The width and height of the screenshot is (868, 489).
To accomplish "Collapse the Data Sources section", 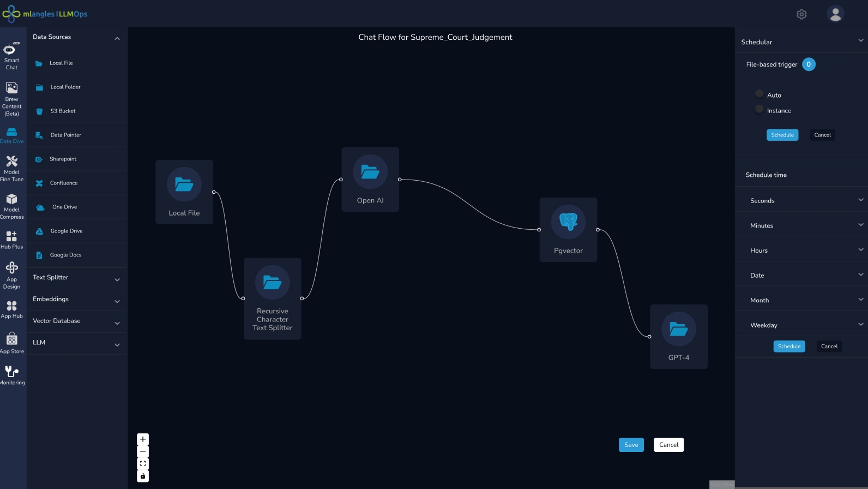I will click(117, 38).
